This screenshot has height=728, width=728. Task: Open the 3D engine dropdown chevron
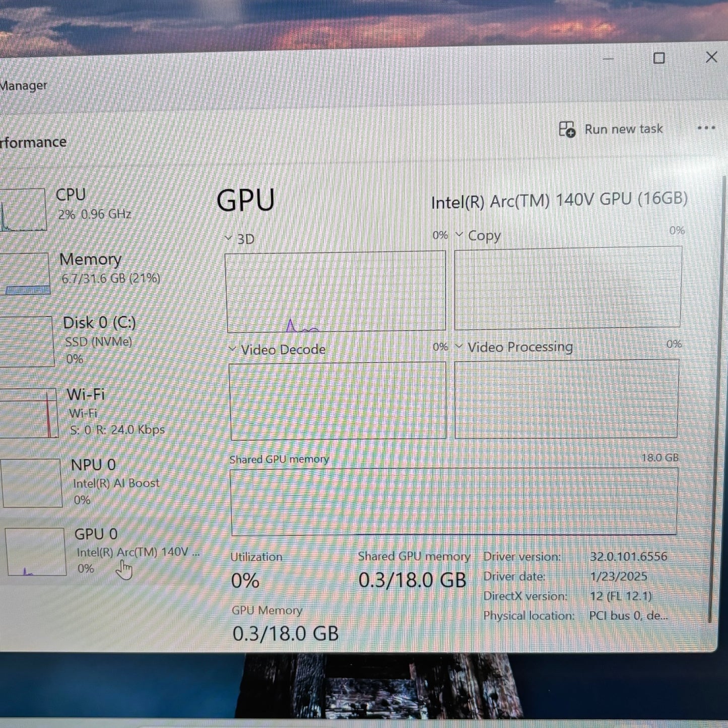[x=229, y=238]
